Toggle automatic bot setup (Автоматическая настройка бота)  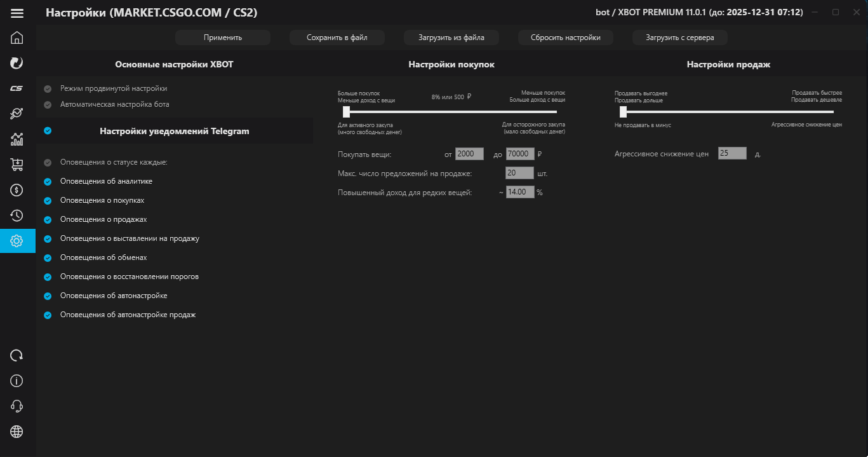point(48,104)
